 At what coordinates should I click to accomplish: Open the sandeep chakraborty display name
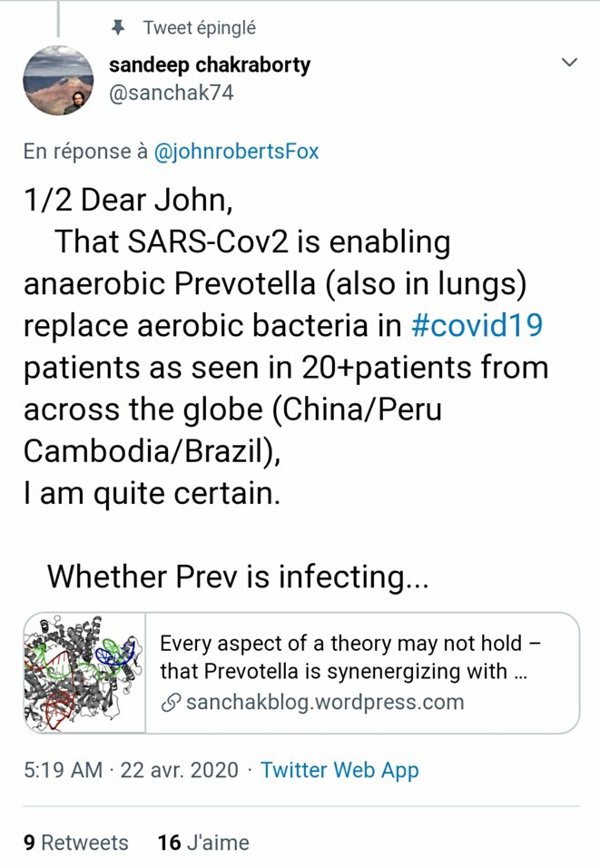[209, 64]
